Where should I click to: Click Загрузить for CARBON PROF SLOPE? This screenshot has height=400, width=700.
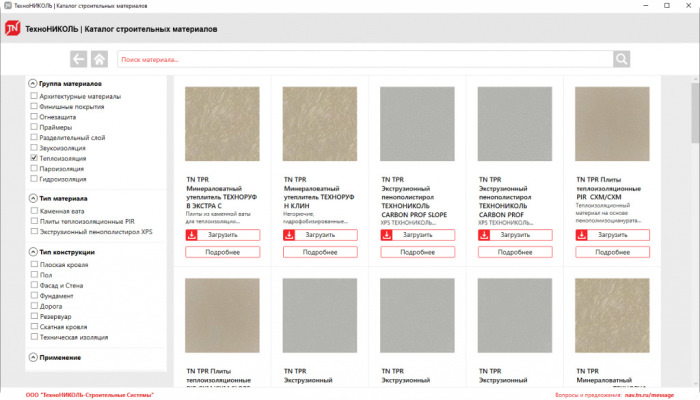[x=418, y=235]
